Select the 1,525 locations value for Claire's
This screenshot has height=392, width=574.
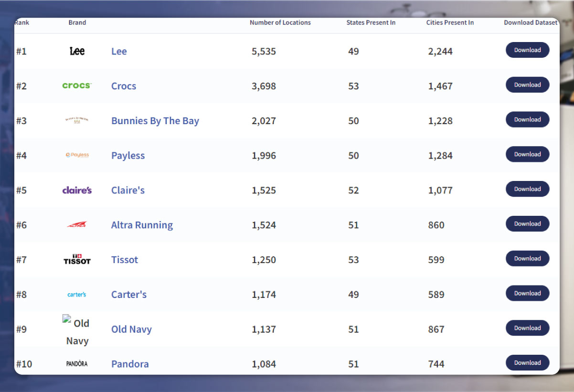[x=264, y=190]
